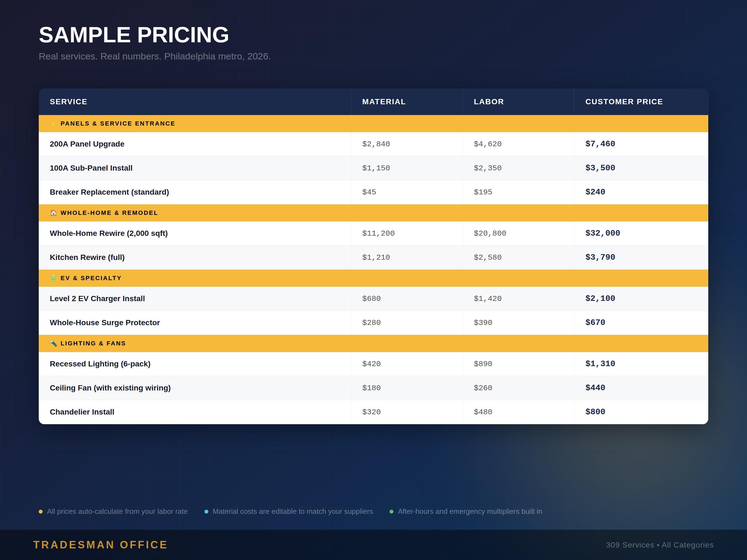Select 100A Sub-Panel Install service name
Image resolution: width=747 pixels, height=560 pixels.
click(91, 168)
